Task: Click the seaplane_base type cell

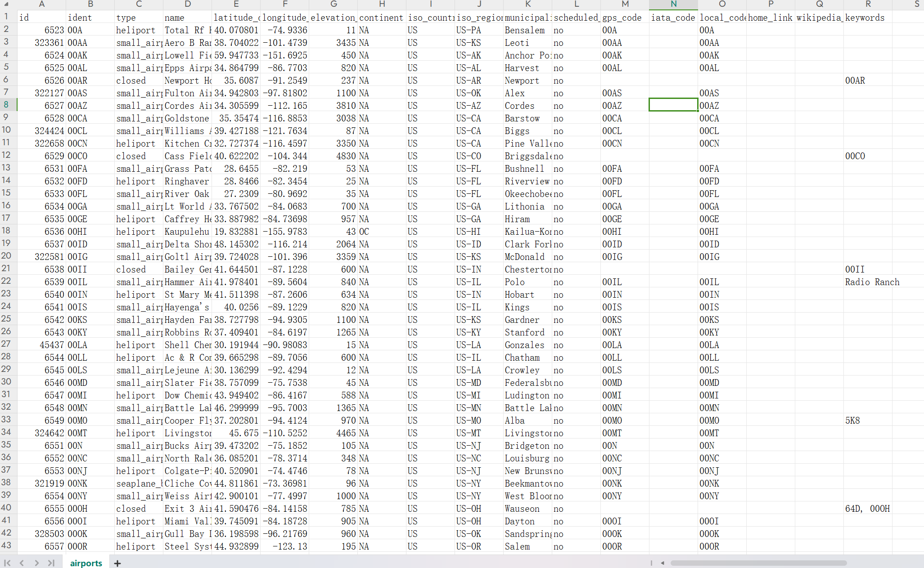Action: point(138,483)
